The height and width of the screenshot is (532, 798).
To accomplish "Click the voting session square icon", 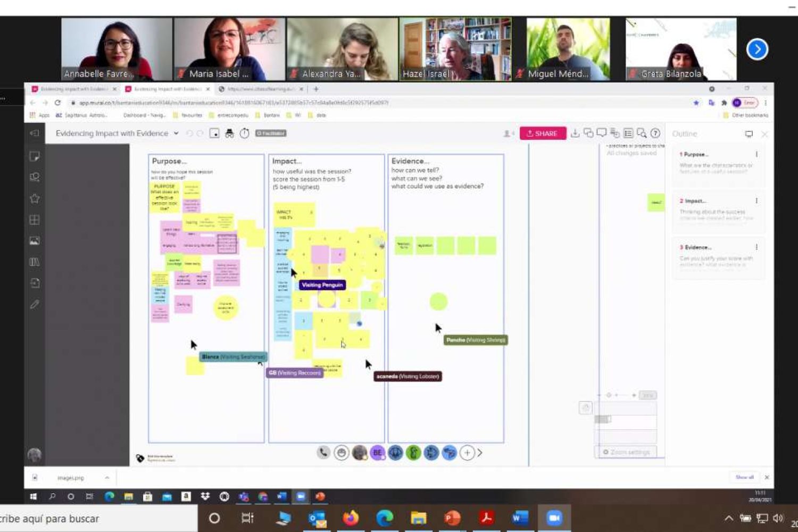I will (214, 134).
